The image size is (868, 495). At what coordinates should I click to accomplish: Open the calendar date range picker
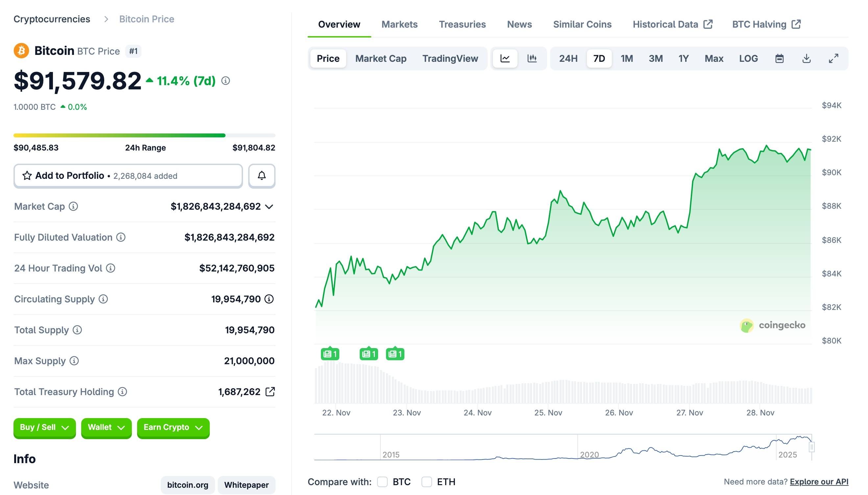[x=780, y=58]
